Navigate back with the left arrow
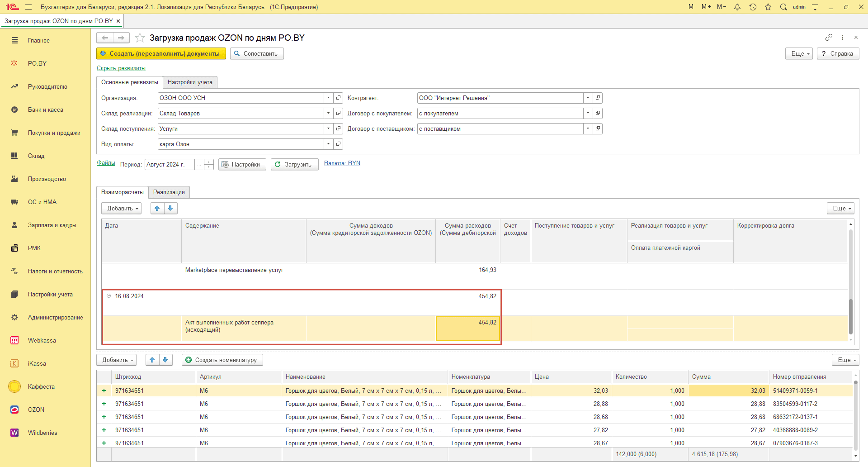This screenshot has height=467, width=868. 105,38
